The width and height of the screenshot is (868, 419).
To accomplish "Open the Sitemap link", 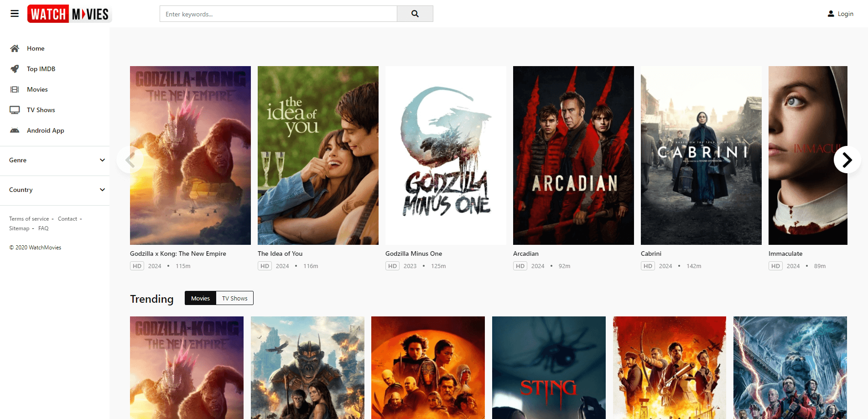I will 19,228.
